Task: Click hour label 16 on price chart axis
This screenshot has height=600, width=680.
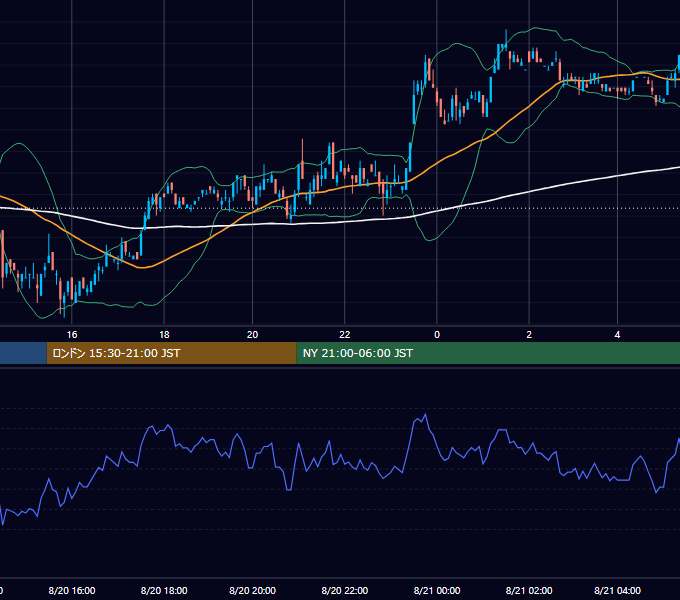Action: (x=72, y=335)
